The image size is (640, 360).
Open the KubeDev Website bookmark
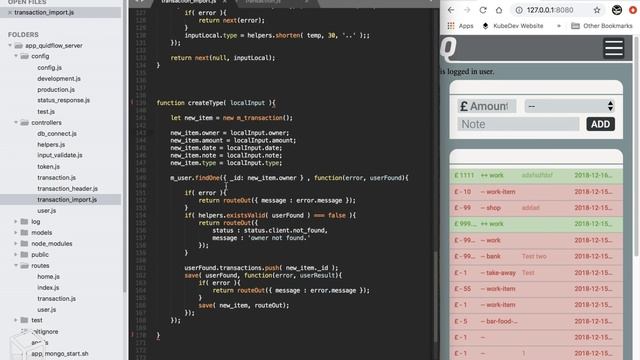[513, 26]
